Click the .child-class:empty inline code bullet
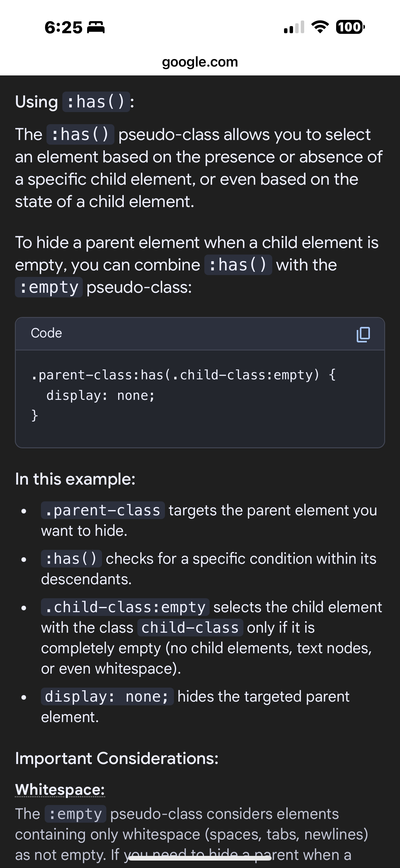 (x=125, y=607)
